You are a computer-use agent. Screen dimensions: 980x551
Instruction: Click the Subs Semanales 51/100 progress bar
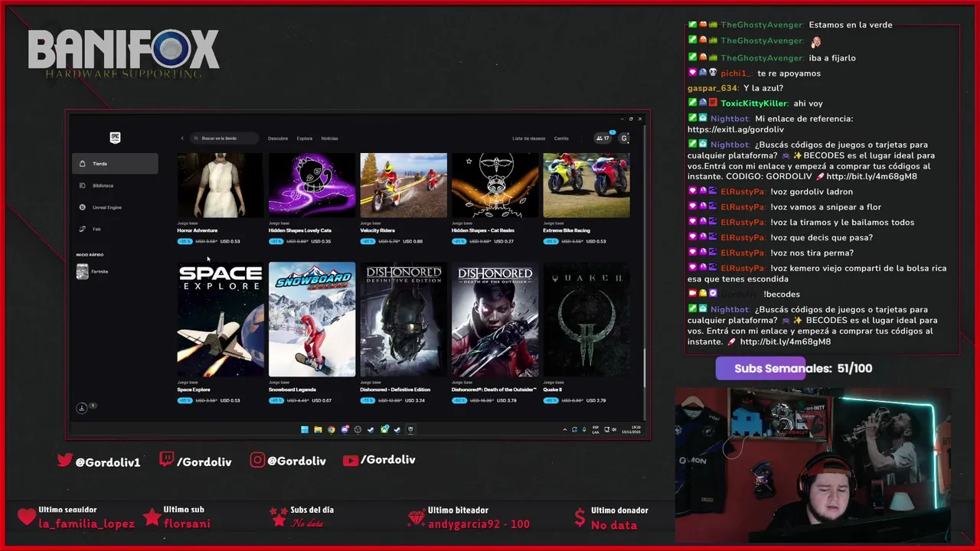pyautogui.click(x=795, y=368)
